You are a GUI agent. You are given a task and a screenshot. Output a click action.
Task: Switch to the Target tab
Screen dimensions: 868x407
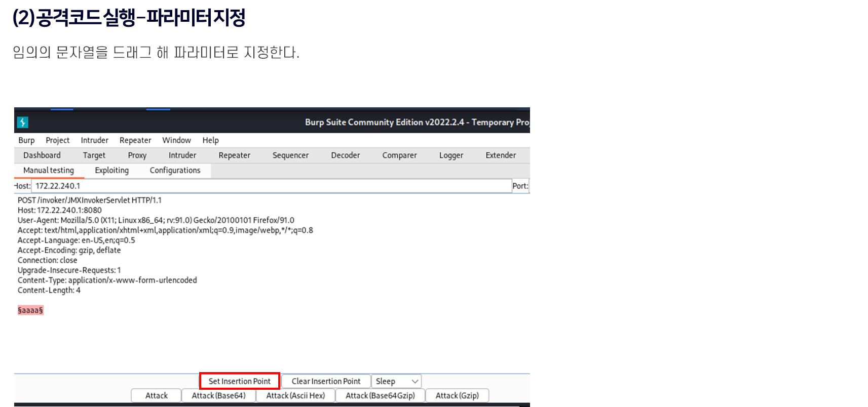point(94,155)
